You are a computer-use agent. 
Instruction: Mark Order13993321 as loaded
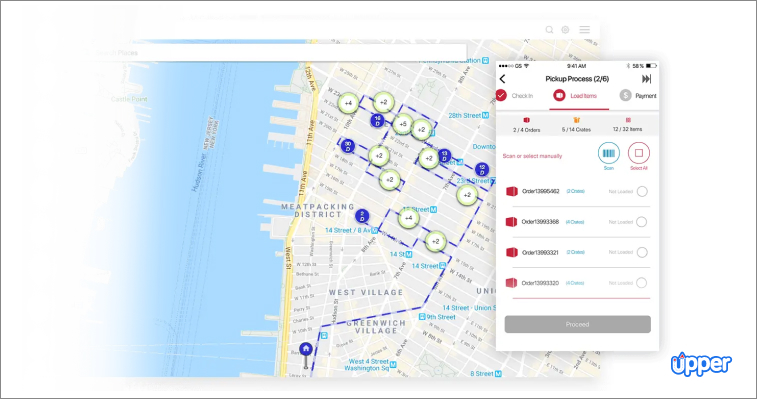[642, 252]
